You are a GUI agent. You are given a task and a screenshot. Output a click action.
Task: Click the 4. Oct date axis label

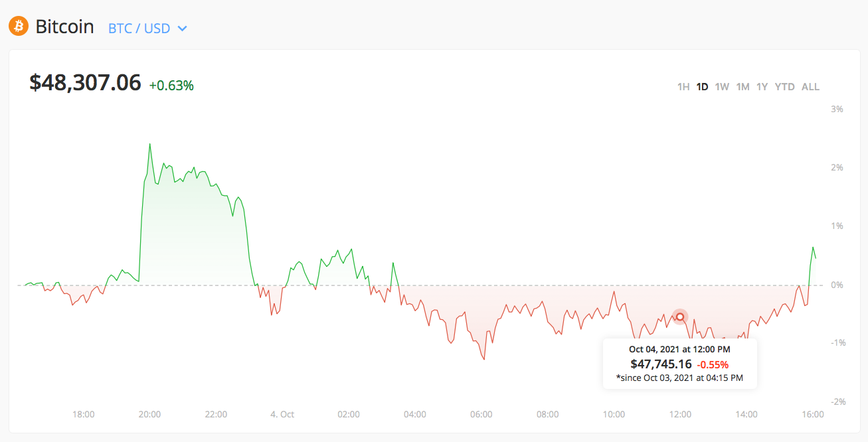tap(282, 414)
